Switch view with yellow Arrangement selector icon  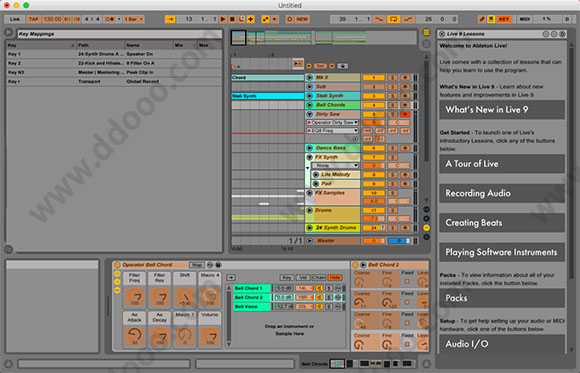pos(426,33)
